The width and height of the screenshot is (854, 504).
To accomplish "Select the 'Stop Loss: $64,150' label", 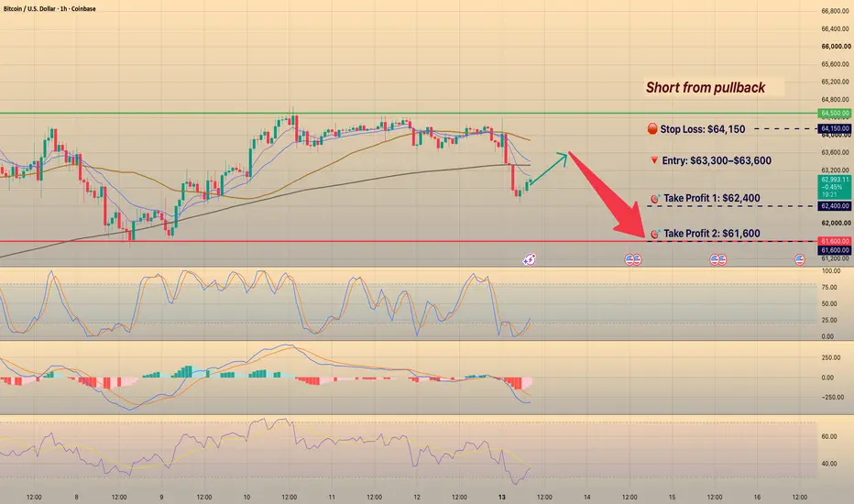I will click(x=703, y=129).
